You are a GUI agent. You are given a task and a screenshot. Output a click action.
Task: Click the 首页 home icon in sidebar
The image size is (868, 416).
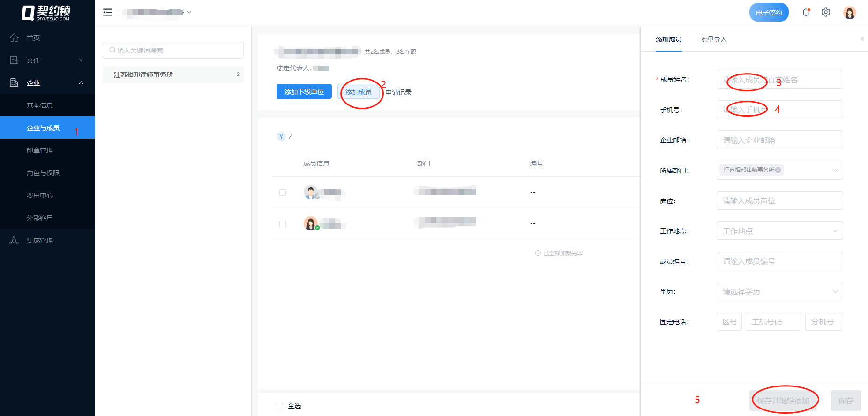point(14,37)
